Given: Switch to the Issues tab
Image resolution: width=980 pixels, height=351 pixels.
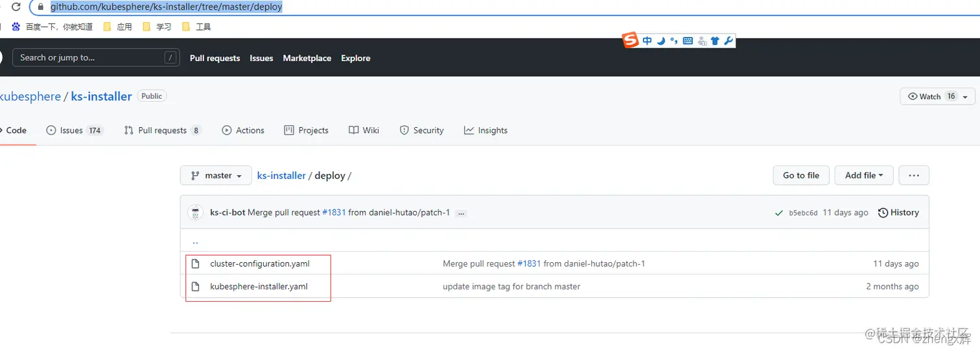Looking at the screenshot, I should (x=75, y=130).
